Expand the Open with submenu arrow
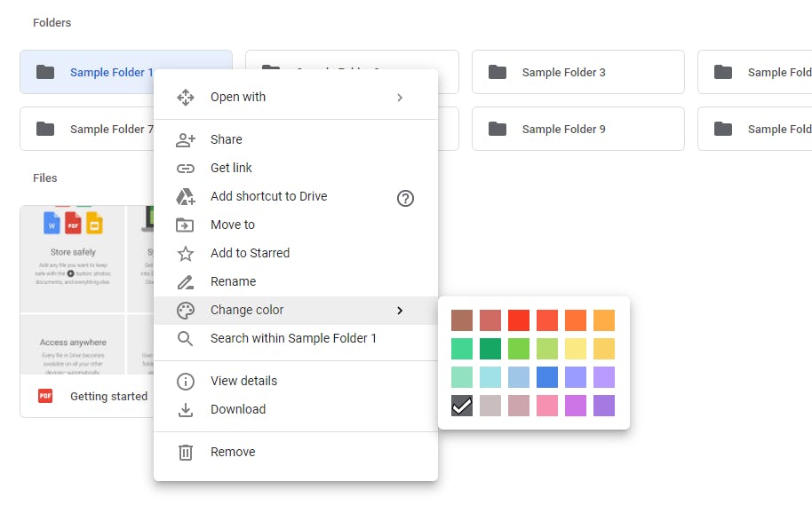This screenshot has height=513, width=812. click(x=400, y=98)
